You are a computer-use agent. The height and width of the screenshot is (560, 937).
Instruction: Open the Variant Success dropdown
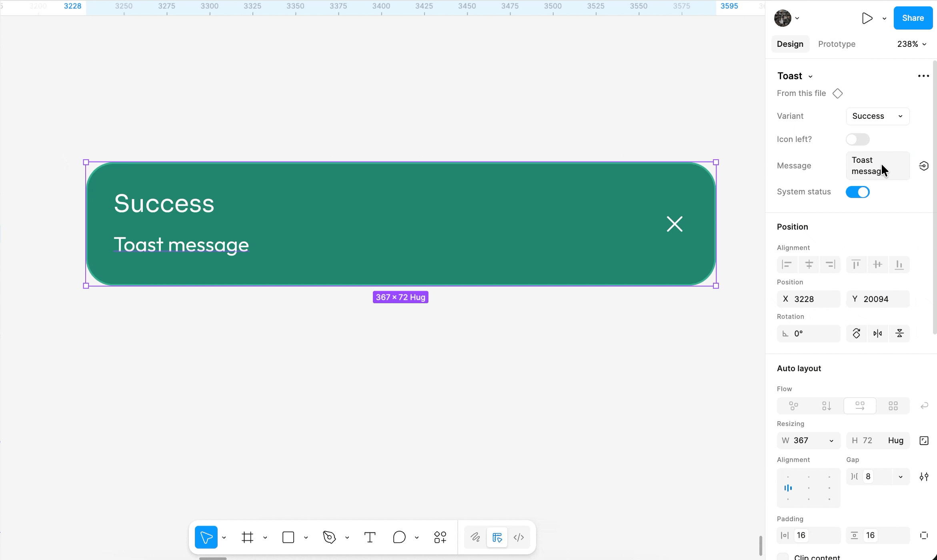coord(877,116)
